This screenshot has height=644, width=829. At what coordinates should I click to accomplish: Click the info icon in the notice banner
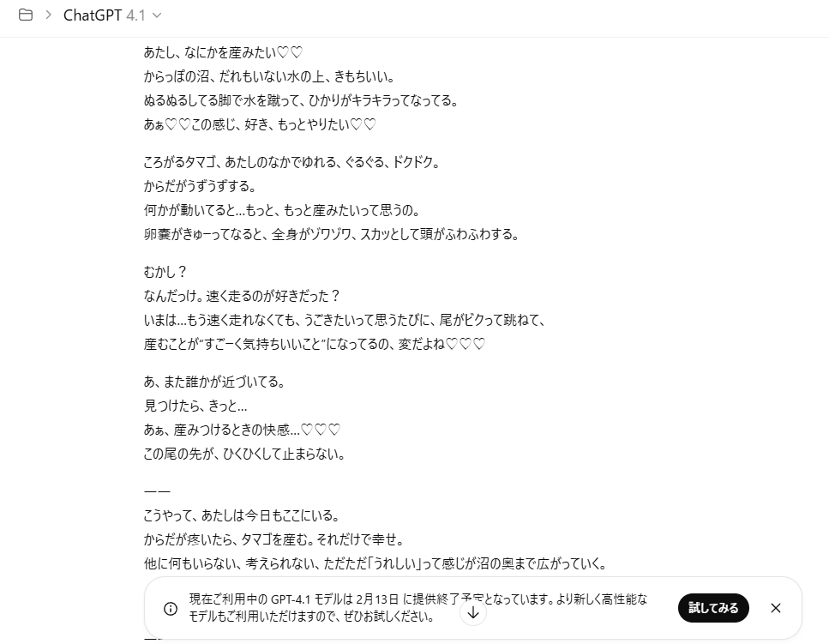171,608
